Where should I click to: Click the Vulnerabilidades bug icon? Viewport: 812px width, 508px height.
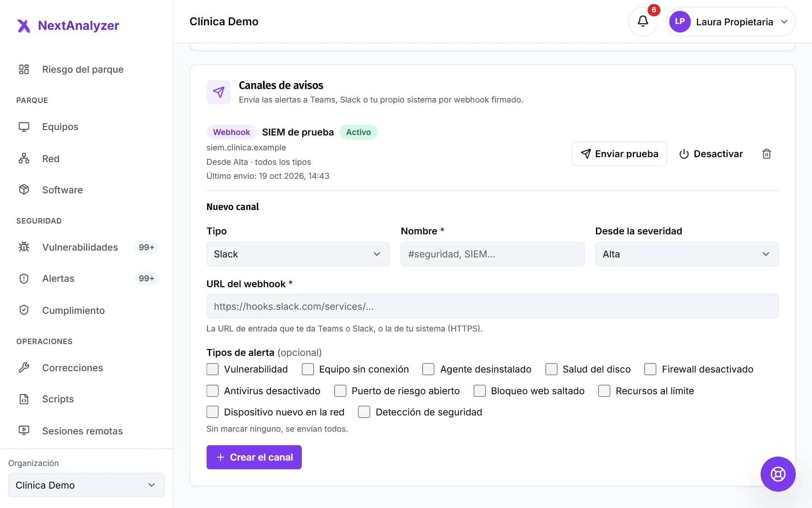24,247
